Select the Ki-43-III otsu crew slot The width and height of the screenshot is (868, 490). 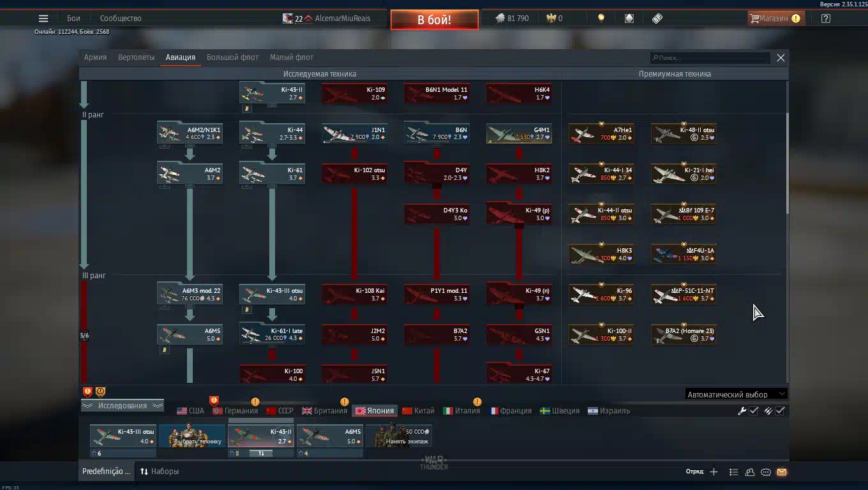123,436
